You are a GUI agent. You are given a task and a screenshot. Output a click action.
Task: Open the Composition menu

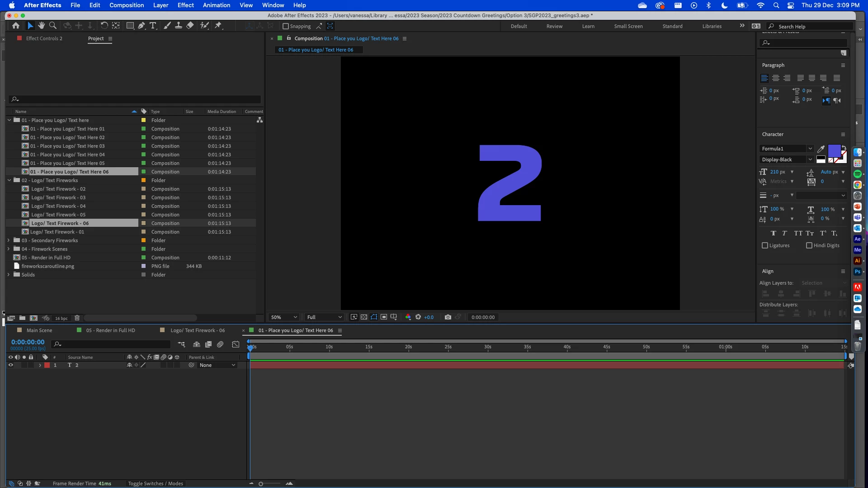tap(127, 5)
